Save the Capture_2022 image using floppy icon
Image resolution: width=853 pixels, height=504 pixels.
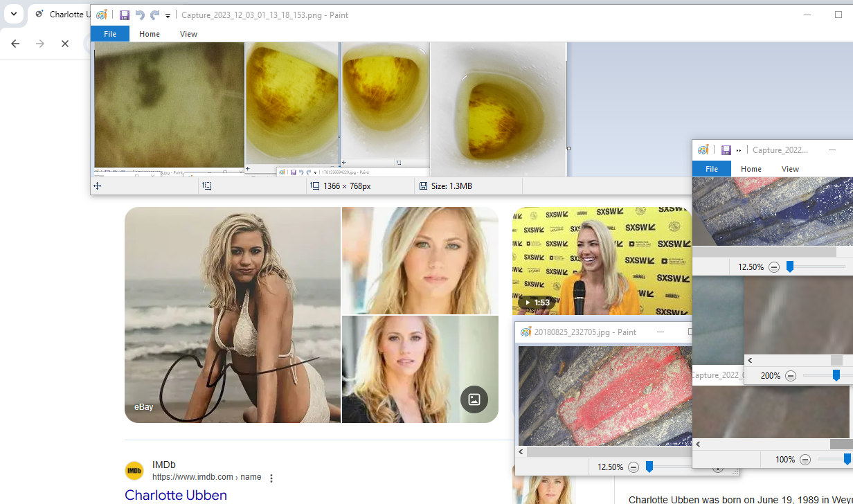tap(726, 150)
